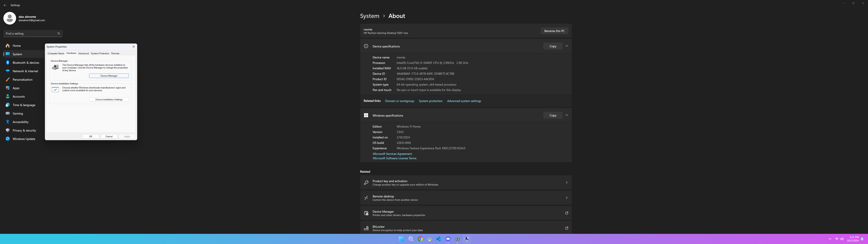Click the Settings back arrow
The width and height of the screenshot is (868, 244).
(x=5, y=5)
